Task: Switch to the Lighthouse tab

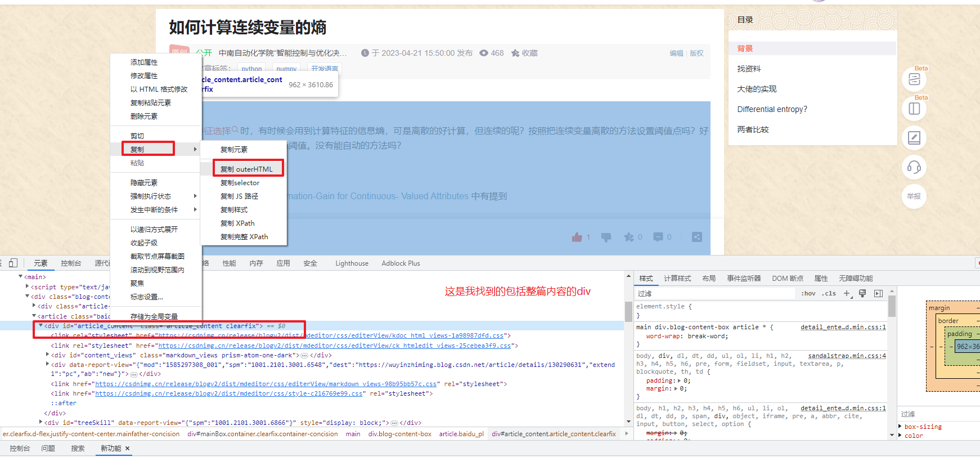Action: coord(352,263)
